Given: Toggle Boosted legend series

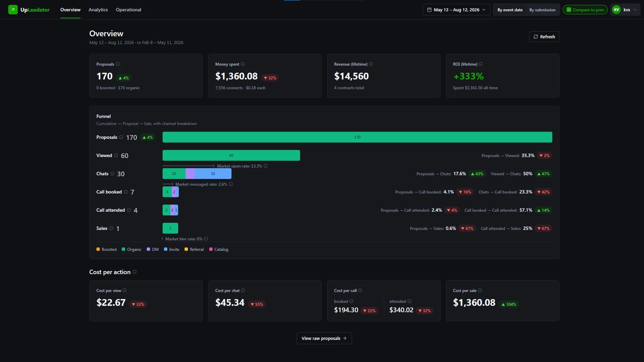Looking at the screenshot, I should pos(106,249).
